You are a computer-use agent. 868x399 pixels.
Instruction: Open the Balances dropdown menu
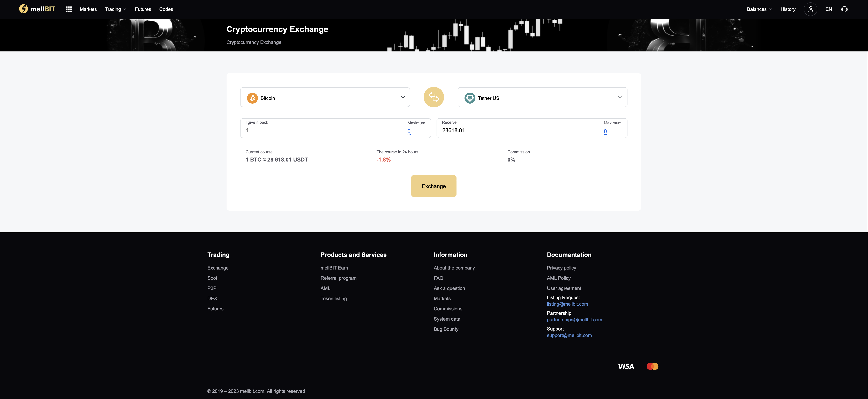tap(759, 9)
